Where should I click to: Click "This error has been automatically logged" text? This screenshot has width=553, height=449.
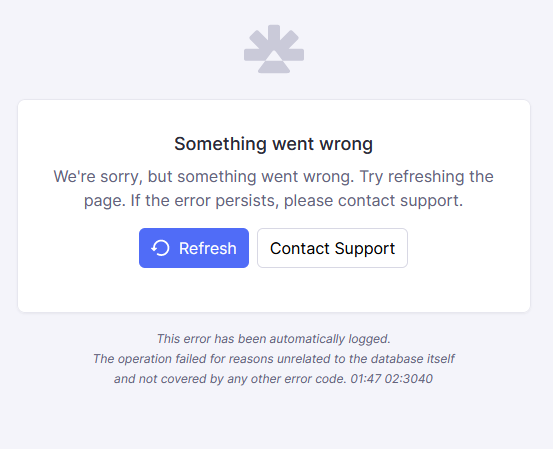point(274,339)
